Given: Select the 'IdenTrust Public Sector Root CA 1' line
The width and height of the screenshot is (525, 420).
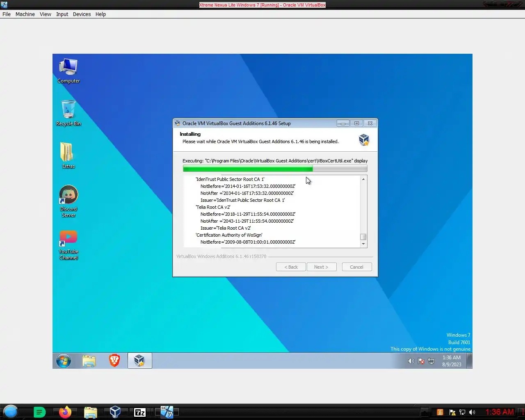Looking at the screenshot, I should 230,179.
